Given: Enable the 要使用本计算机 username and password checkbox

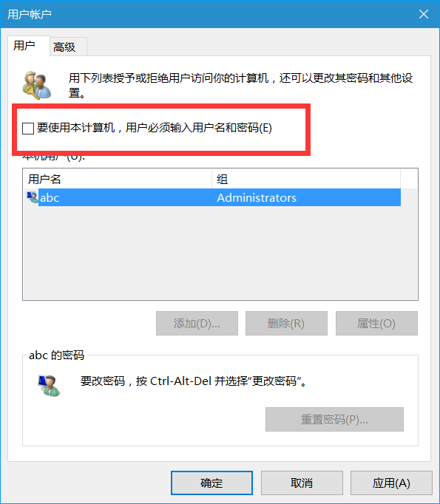Looking at the screenshot, I should (x=28, y=129).
